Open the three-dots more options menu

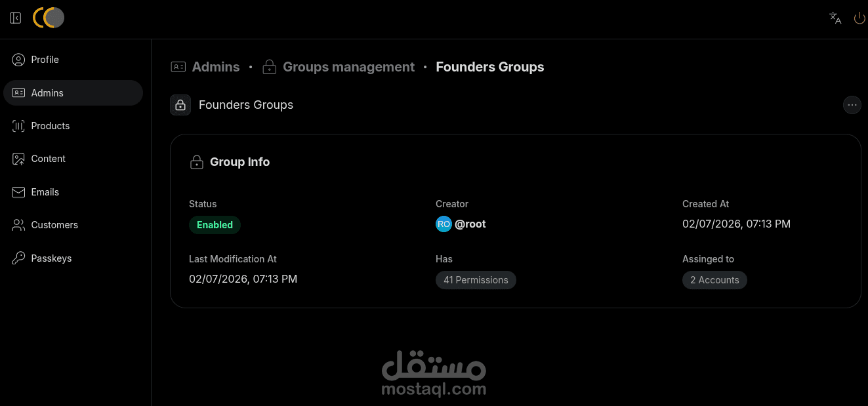[852, 105]
